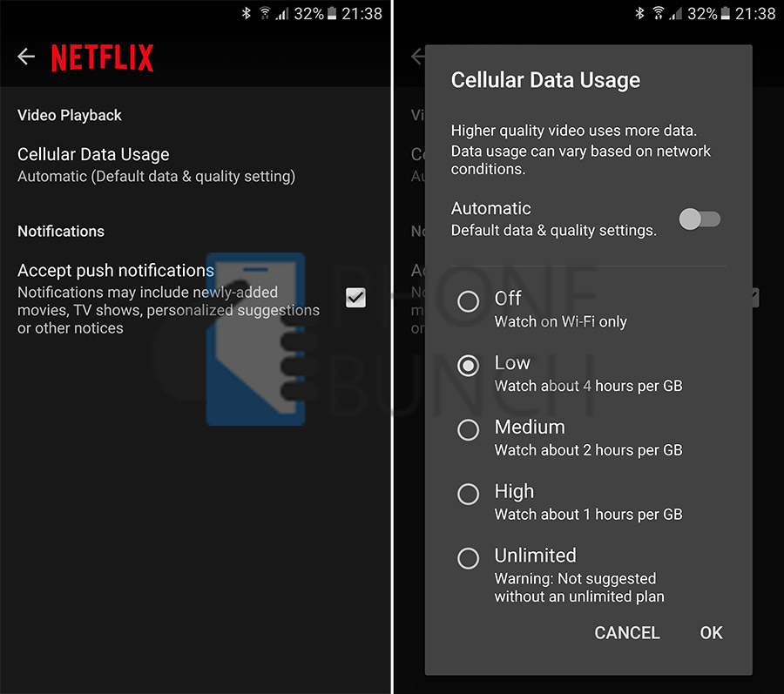This screenshot has height=694, width=784.
Task: Select the Low radio button
Action: [469, 366]
